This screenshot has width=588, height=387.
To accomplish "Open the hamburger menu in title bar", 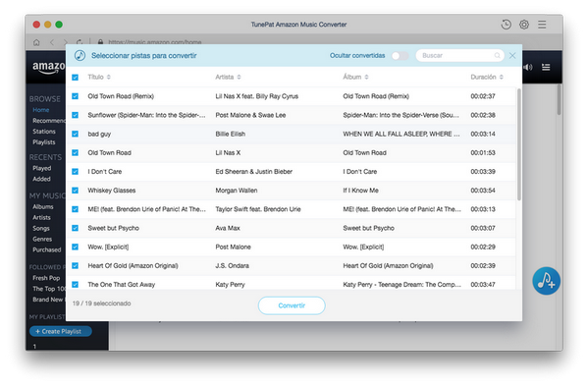I will (x=542, y=25).
